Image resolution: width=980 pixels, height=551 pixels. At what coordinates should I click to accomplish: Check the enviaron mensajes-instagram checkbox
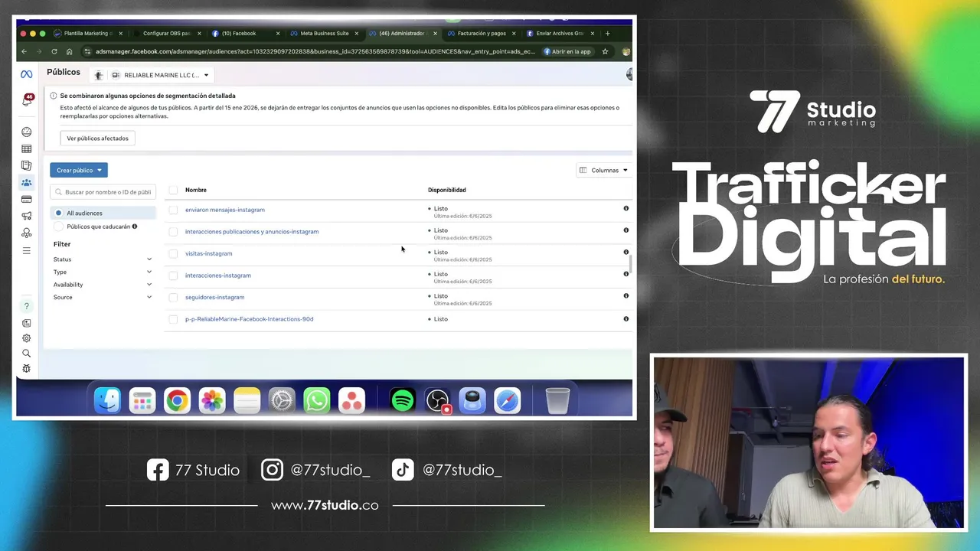point(173,210)
